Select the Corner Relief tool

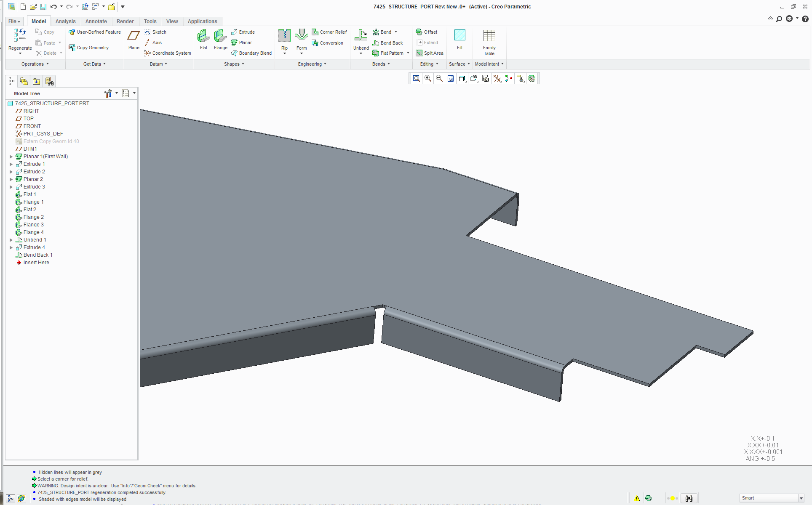click(329, 32)
